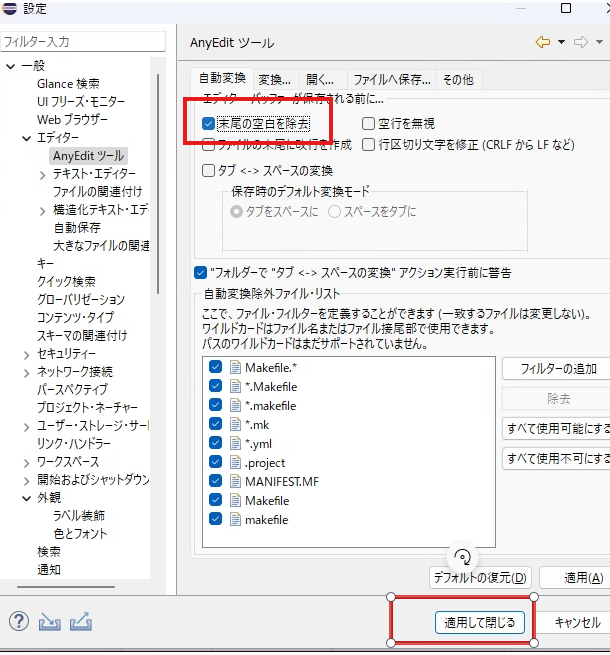
Task: Select the makefile entry in filter list
Action: tap(267, 520)
